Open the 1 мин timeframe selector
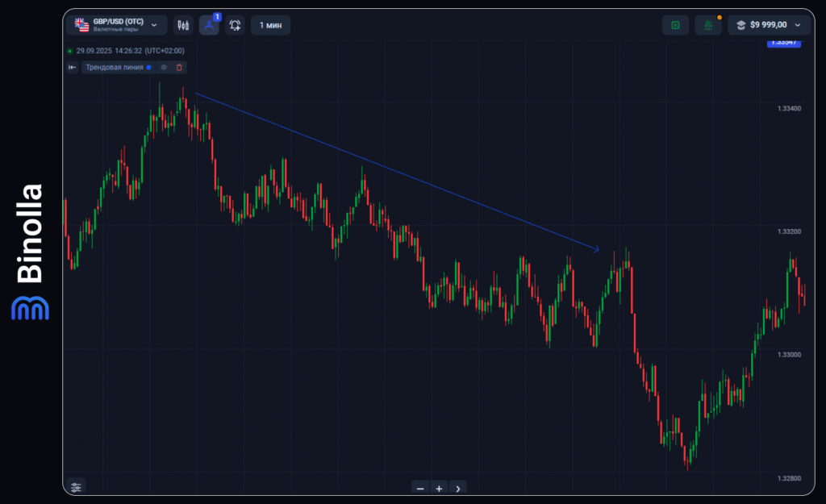Viewport: 826px width, 504px height. (270, 25)
